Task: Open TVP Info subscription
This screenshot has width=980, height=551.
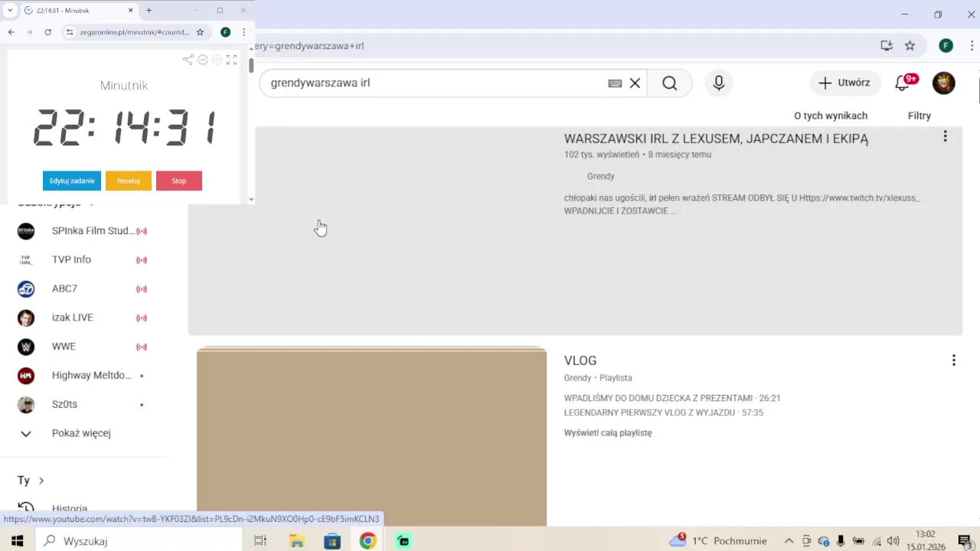Action: 83,259
